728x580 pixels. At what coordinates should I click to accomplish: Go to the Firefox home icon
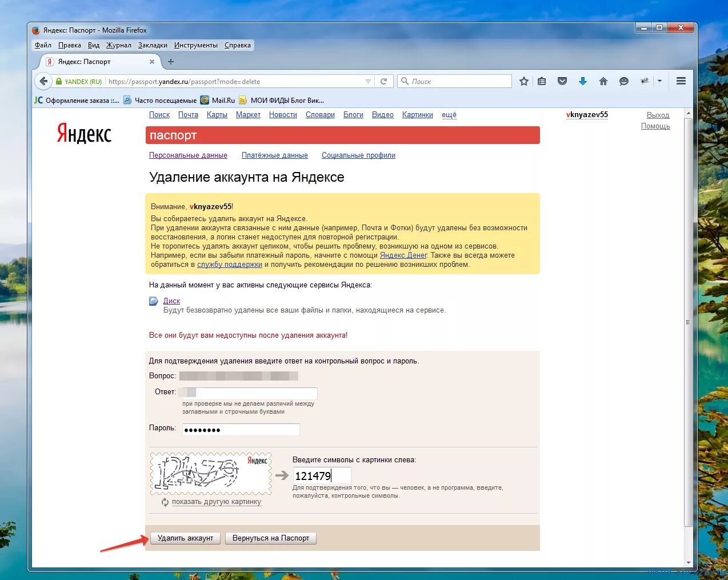(x=603, y=81)
